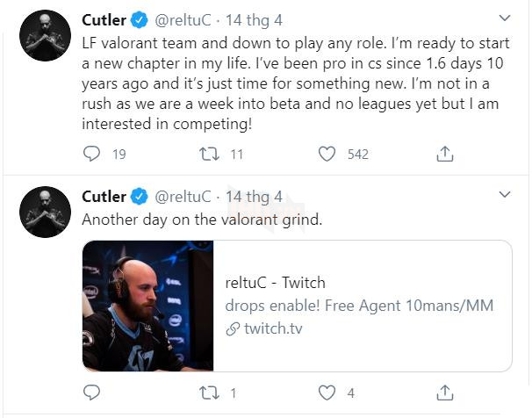The width and height of the screenshot is (532, 418).
Task: Open the reltuC - Twitch card title
Action: point(275,282)
